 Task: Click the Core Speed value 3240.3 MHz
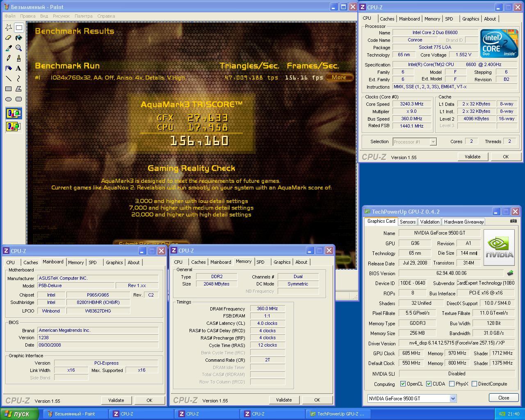(x=411, y=104)
